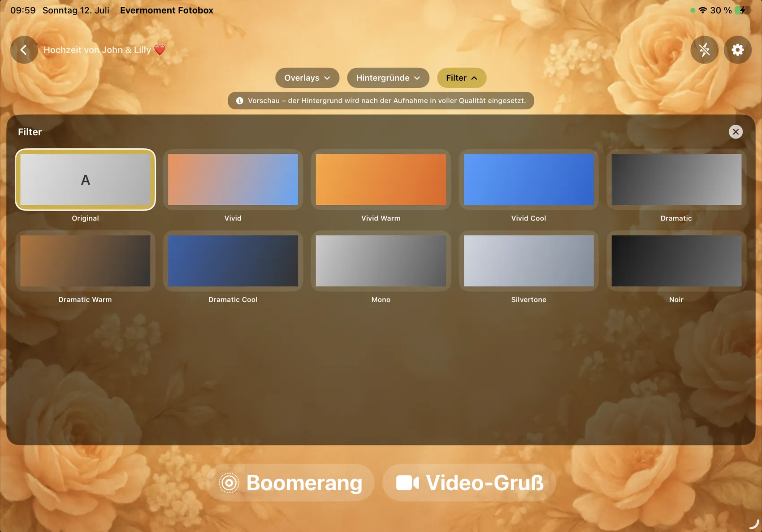The width and height of the screenshot is (762, 532).
Task: Apply the Noir filter
Action: (x=676, y=261)
